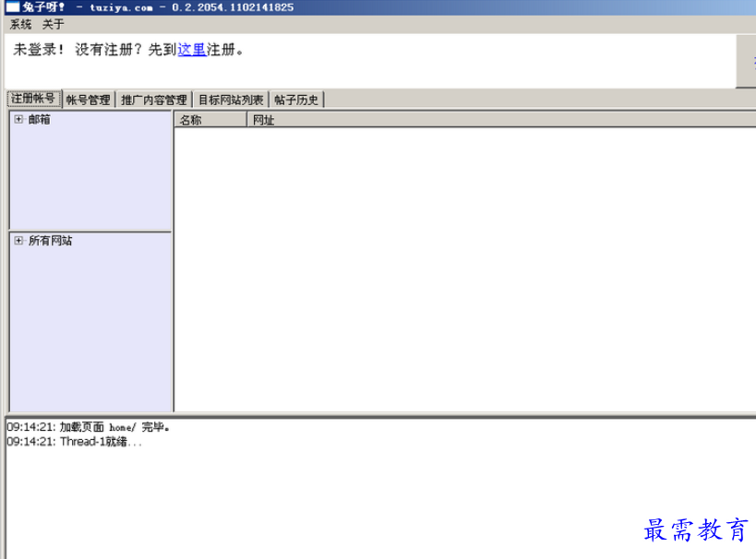Switch to the 注册帐号 tab

(33, 99)
